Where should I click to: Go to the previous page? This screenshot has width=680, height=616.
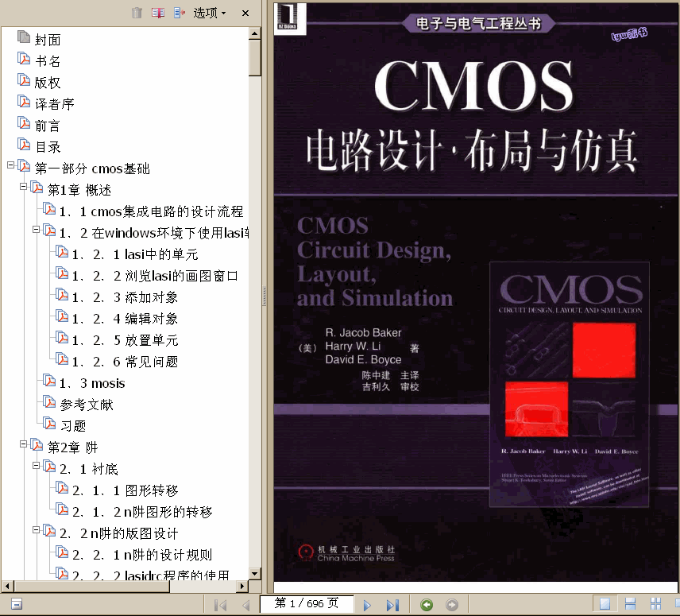click(246, 605)
